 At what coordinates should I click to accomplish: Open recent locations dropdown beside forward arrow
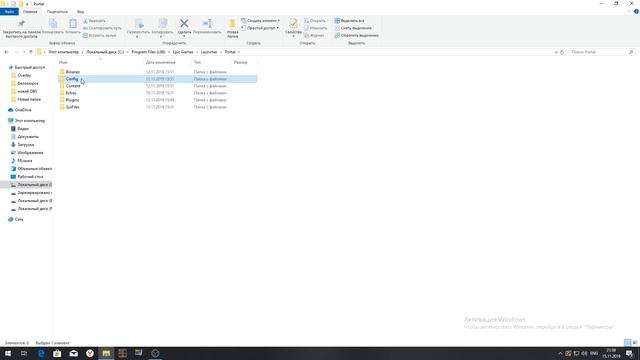tap(24, 52)
